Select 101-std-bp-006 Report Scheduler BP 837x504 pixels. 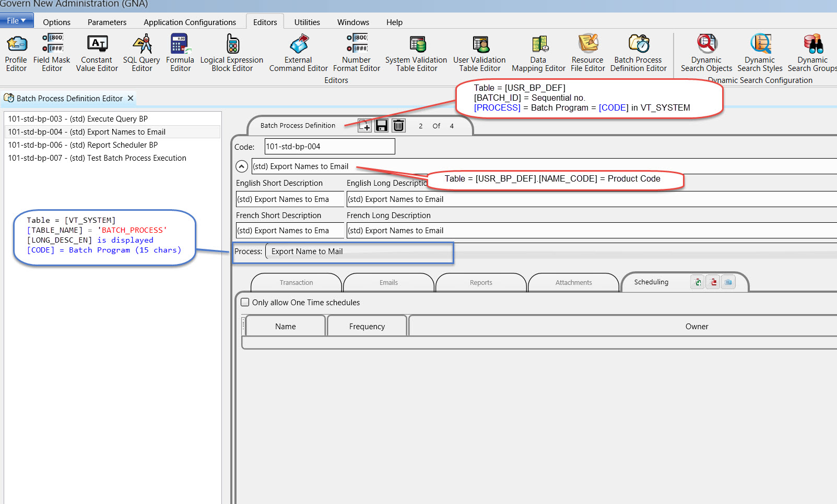coord(83,145)
